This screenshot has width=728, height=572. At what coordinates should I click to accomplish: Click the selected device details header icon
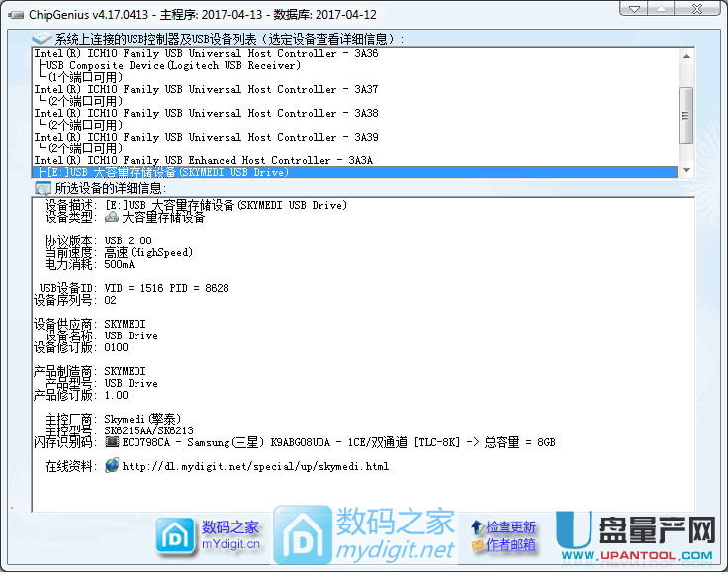tap(43, 187)
